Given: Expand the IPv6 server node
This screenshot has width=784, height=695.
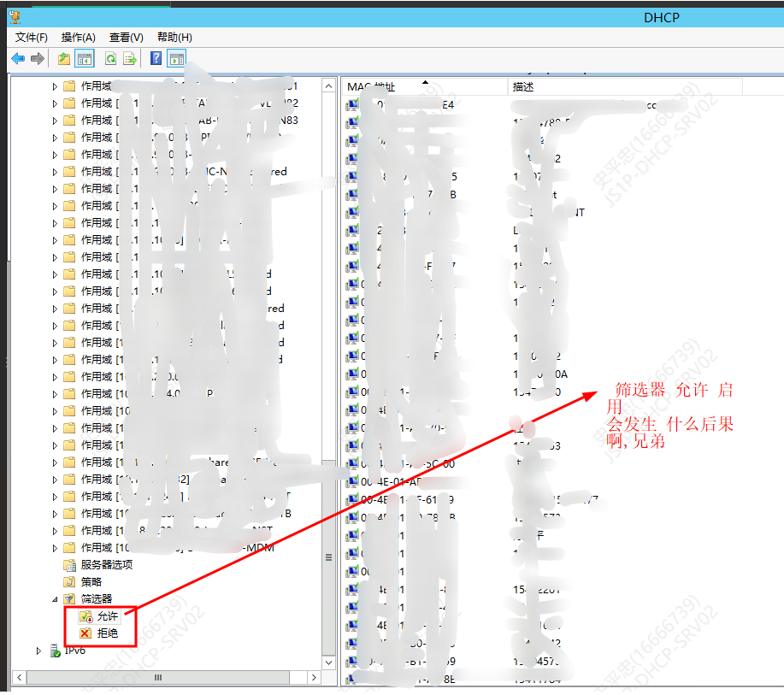Looking at the screenshot, I should pos(38,651).
